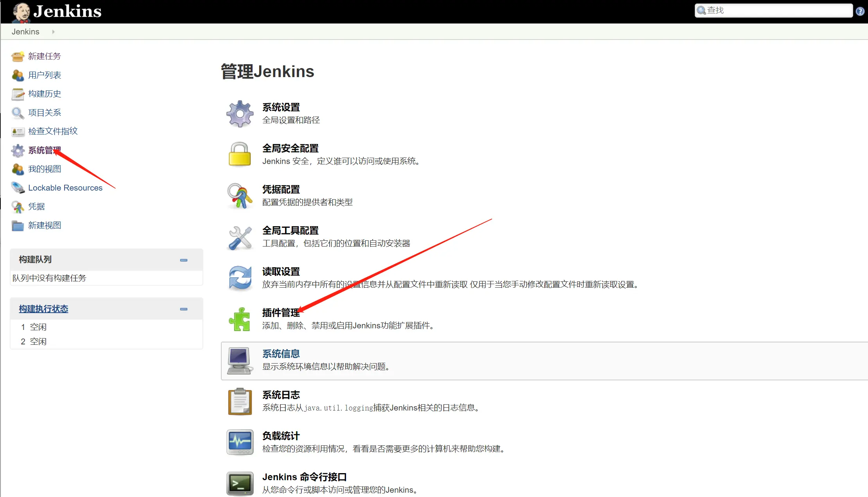Image resolution: width=868 pixels, height=497 pixels.
Task: Click the clipboard icon for 系统日志
Action: pyautogui.click(x=239, y=402)
